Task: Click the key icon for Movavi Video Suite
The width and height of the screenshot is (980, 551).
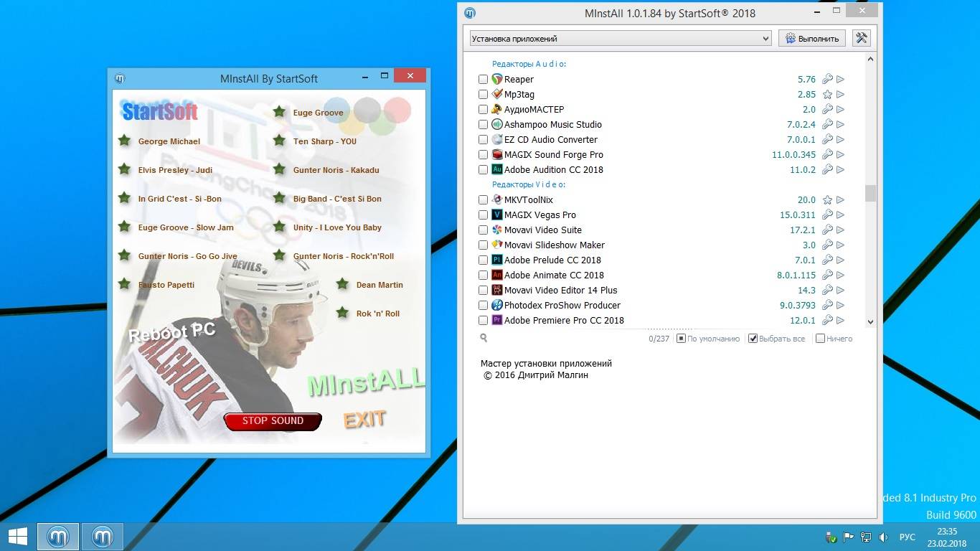Action: [827, 230]
